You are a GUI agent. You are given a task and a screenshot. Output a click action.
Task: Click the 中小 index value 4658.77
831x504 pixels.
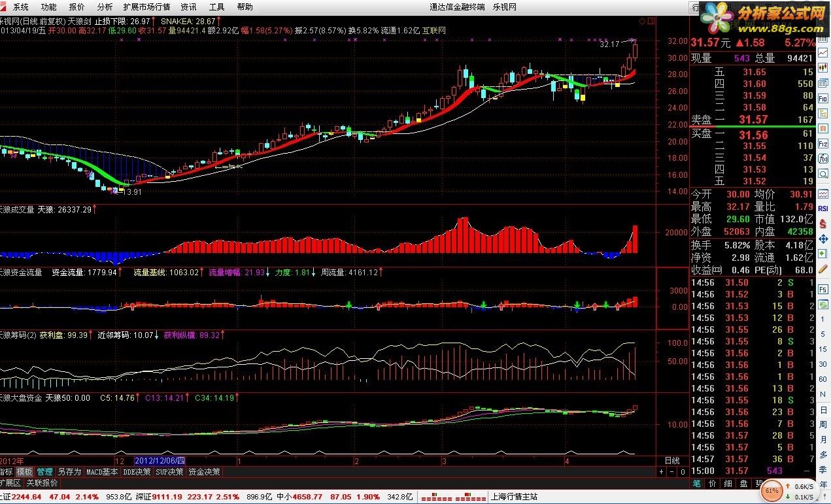point(307,497)
